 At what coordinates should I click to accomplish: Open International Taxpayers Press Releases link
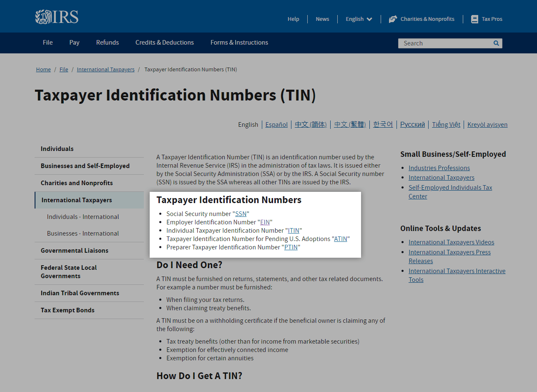[x=449, y=256]
